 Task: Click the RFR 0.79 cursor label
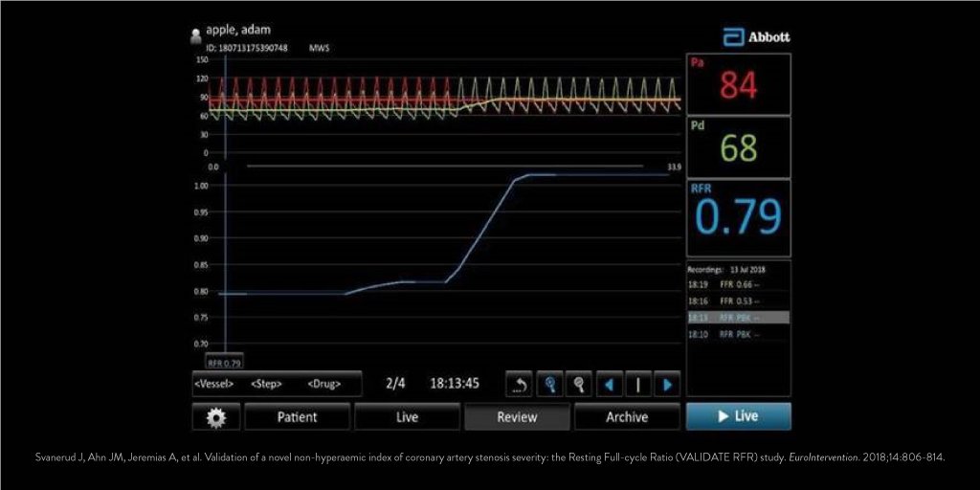(224, 363)
